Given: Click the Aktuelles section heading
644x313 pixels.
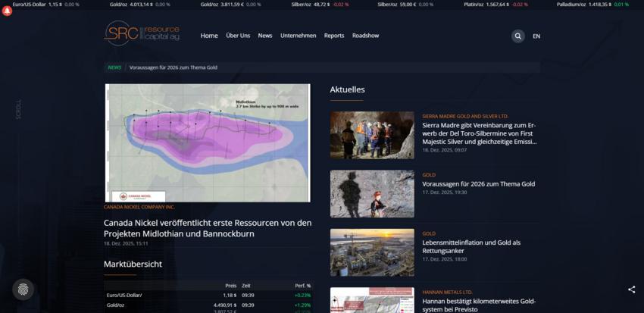Looking at the screenshot, I should coord(347,89).
